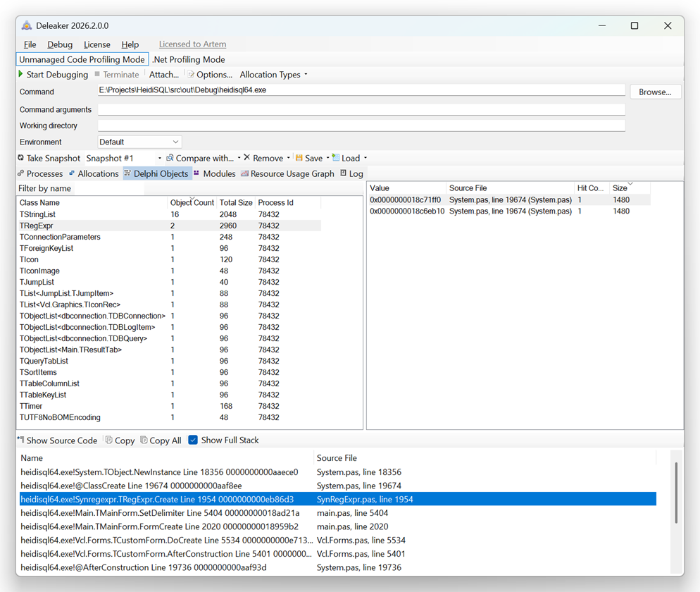Select the TQueryTabList class row

pos(169,361)
